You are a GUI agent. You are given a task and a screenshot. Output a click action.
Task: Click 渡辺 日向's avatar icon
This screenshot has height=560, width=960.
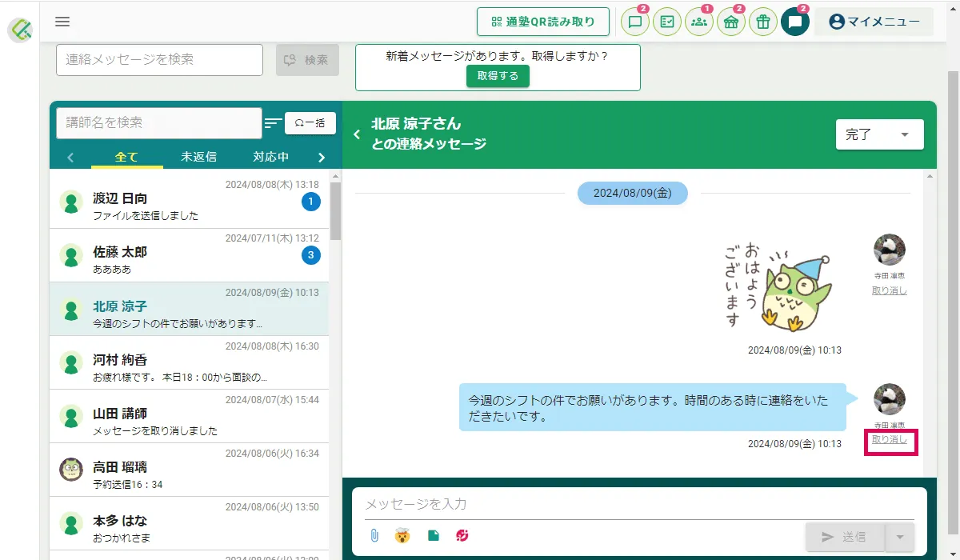(71, 202)
